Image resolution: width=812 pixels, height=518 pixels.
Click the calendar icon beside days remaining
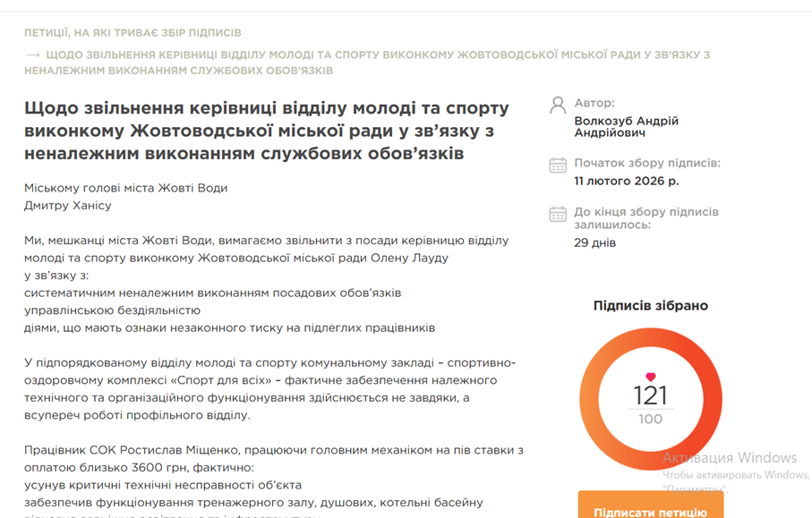(x=557, y=214)
